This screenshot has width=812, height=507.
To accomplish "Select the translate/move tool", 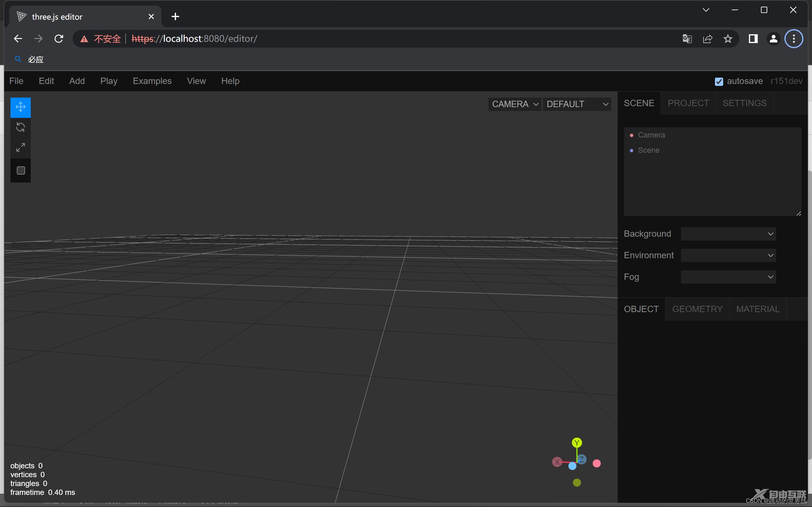I will click(21, 106).
